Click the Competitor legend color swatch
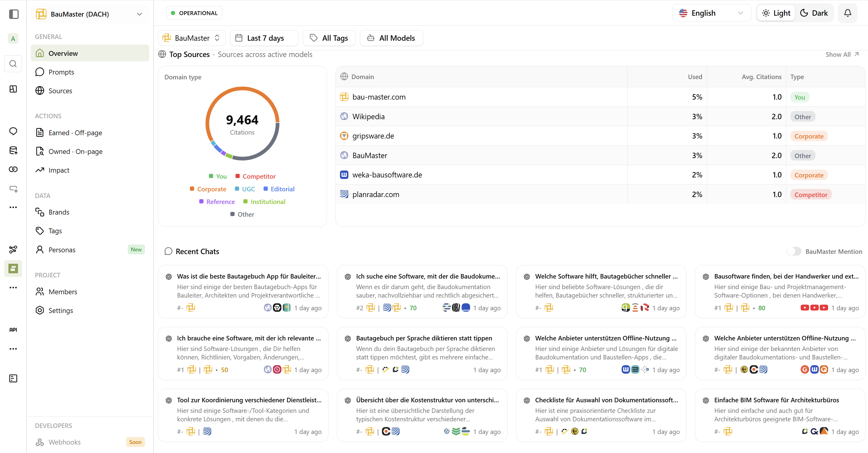The width and height of the screenshot is (868, 453). (238, 176)
